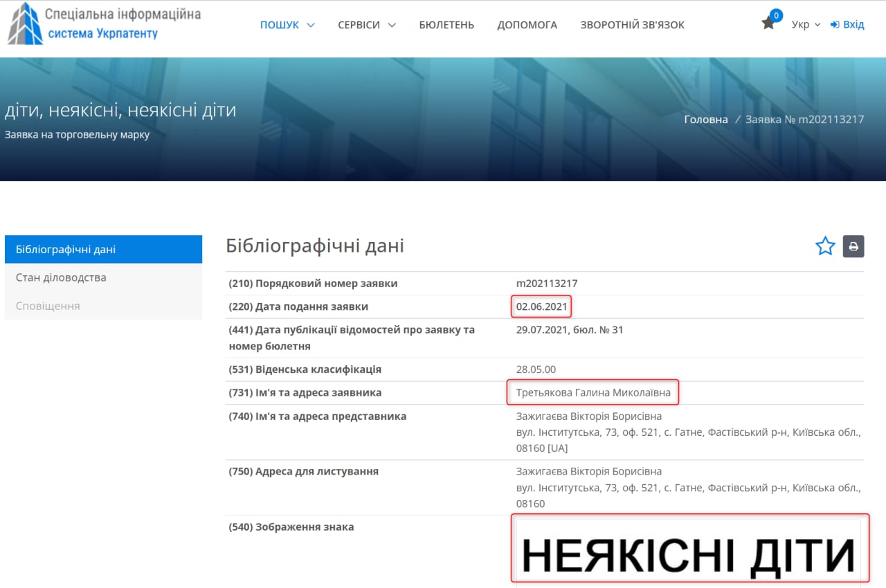Image resolution: width=886 pixels, height=588 pixels.
Task: Click the Заявка № m202113217 breadcrumb text
Action: click(x=804, y=119)
